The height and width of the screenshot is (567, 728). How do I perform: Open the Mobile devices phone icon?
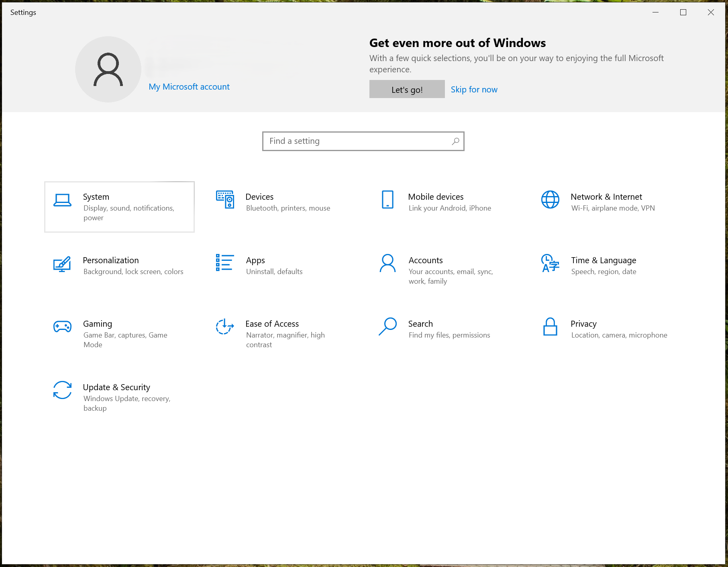pos(387,199)
